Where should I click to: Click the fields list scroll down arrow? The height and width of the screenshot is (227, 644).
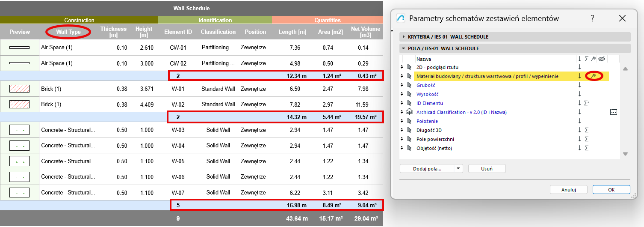(625, 154)
